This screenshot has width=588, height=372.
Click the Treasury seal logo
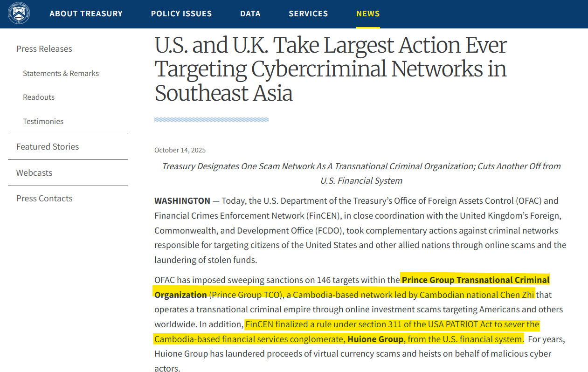(19, 14)
